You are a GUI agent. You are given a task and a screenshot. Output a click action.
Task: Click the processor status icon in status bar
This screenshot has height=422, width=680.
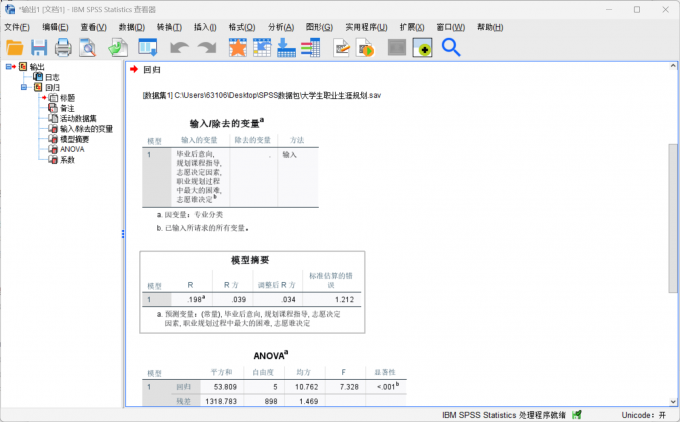pyautogui.click(x=577, y=415)
